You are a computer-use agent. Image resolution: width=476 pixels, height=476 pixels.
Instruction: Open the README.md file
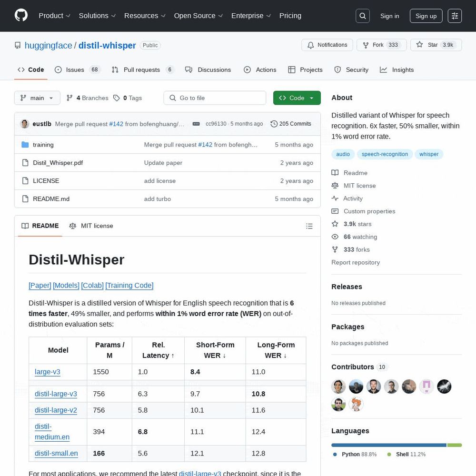[x=51, y=199]
